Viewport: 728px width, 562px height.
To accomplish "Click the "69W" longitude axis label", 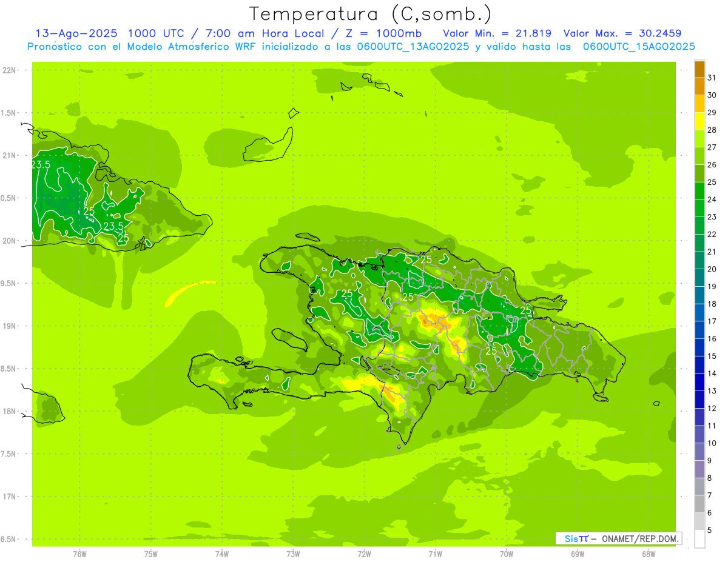I will [578, 555].
